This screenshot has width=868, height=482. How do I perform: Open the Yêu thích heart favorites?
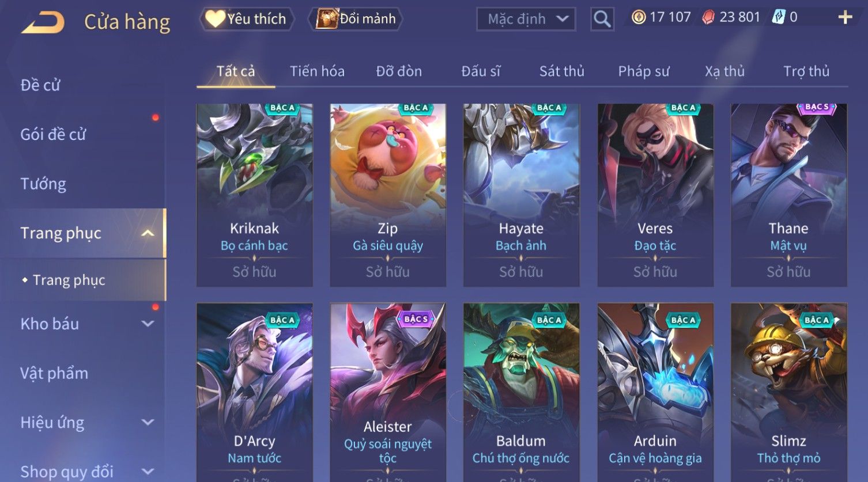point(247,19)
